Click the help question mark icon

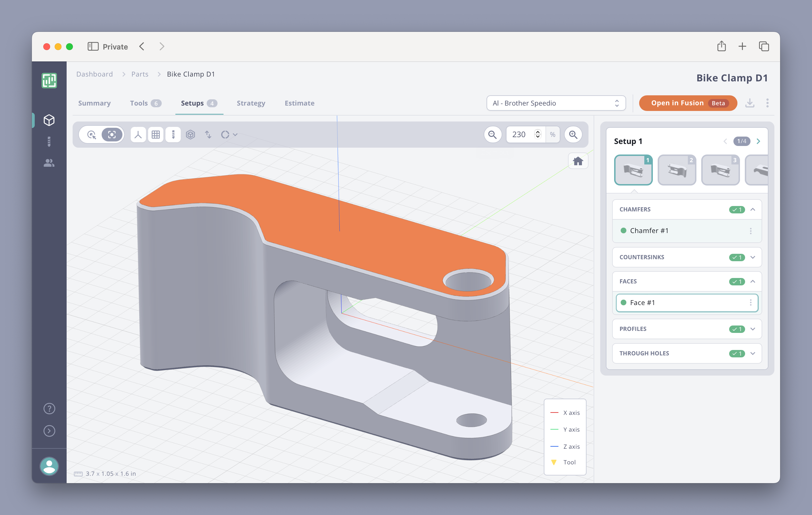(x=49, y=409)
